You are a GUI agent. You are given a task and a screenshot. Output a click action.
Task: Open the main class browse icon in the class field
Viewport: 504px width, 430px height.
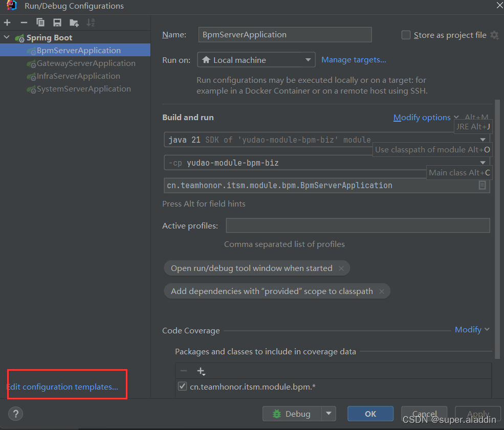482,185
